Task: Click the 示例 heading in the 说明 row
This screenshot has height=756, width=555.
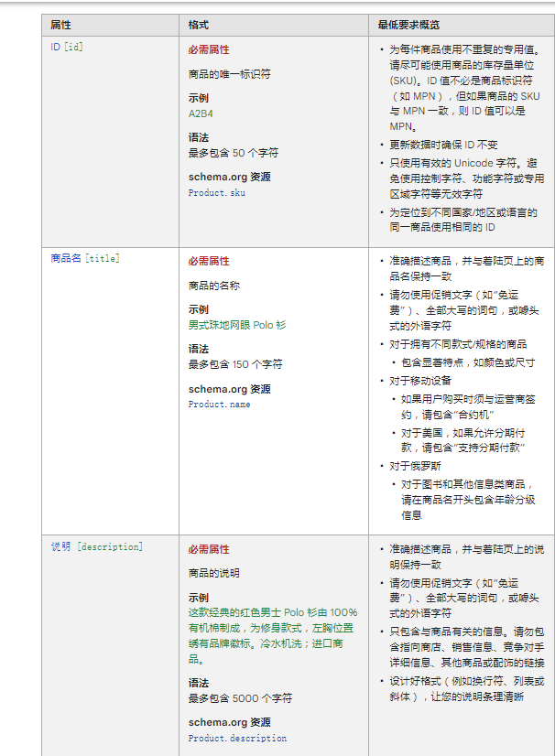Action: [x=199, y=598]
